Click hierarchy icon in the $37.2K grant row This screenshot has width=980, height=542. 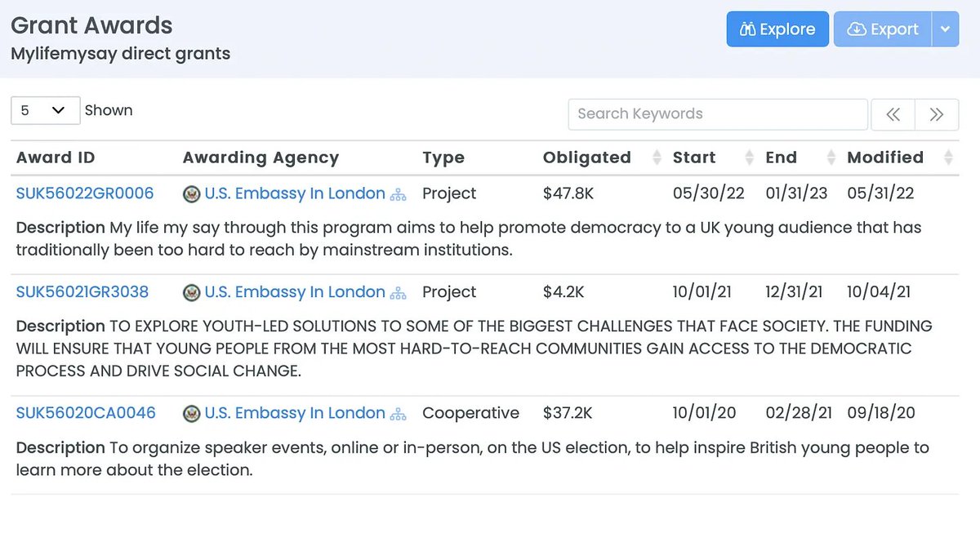click(399, 414)
